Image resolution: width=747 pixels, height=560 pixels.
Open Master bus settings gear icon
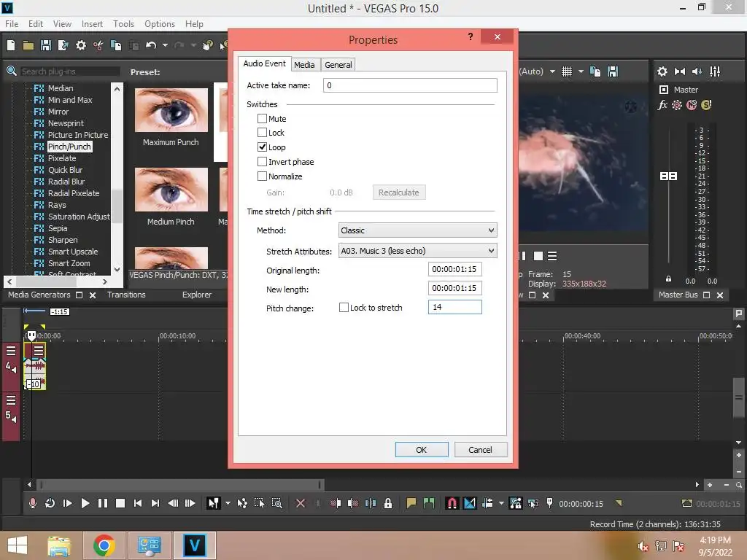[662, 71]
